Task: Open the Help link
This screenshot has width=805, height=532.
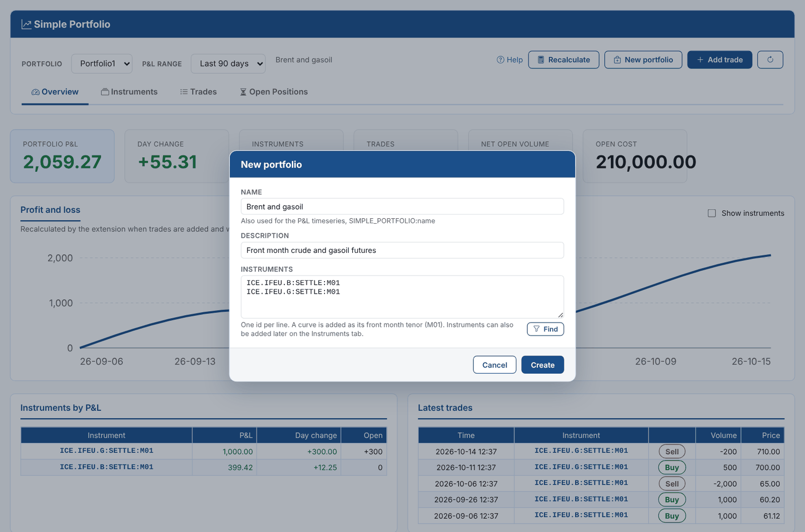Action: tap(510, 60)
